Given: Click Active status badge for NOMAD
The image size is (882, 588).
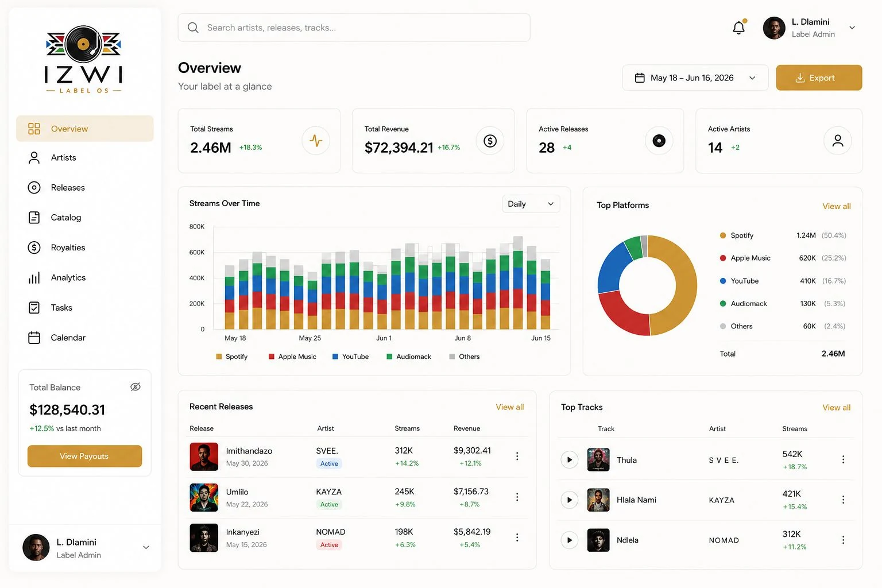Looking at the screenshot, I should 329,545.
